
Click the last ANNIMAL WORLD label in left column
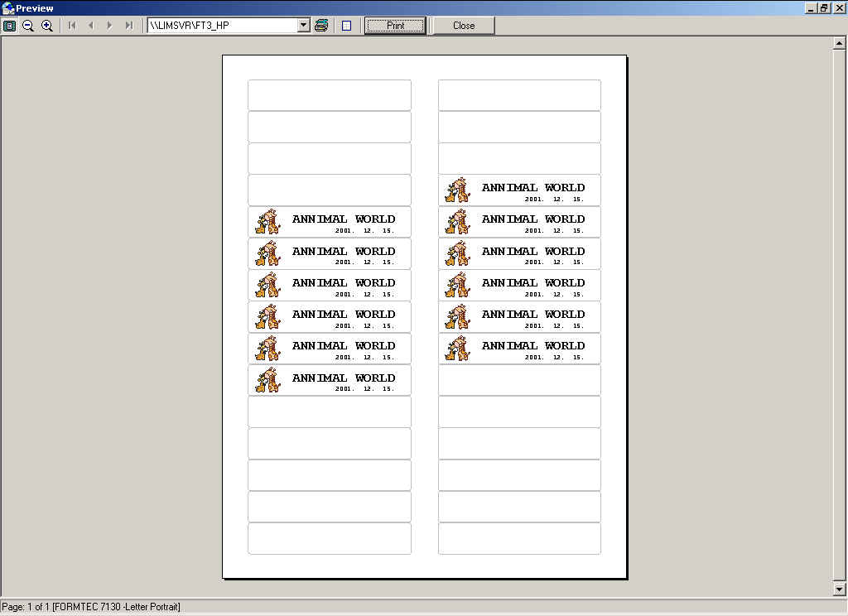(330, 381)
